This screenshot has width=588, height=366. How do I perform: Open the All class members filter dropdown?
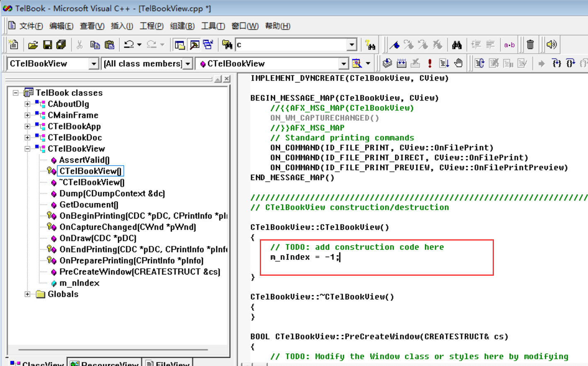(188, 64)
